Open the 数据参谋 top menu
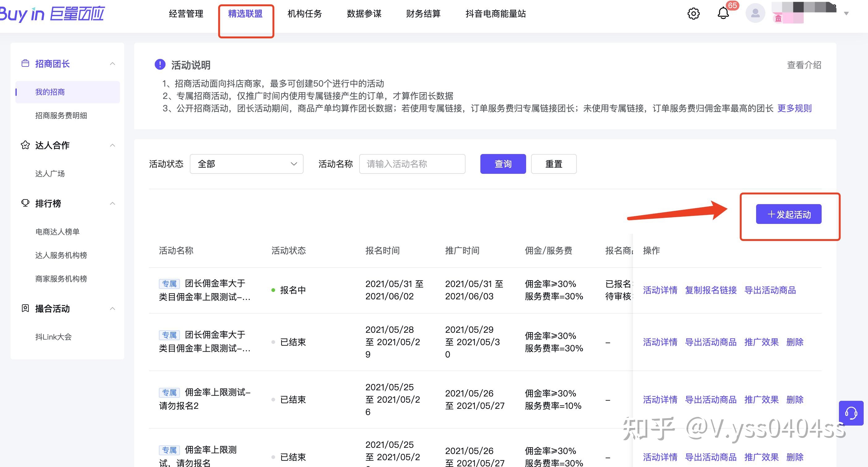 (364, 14)
